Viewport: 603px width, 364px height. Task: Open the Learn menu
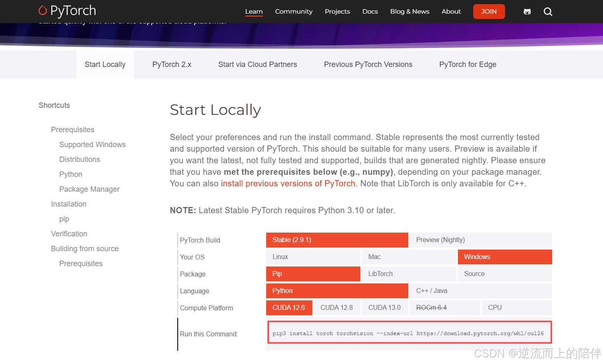point(254,12)
